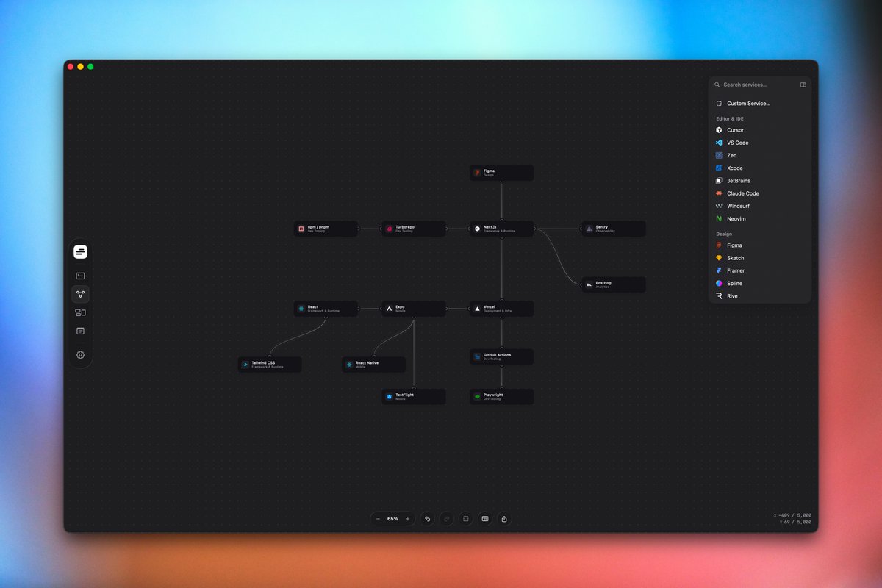Select the Sentry Observability node
The width and height of the screenshot is (882, 588).
(x=614, y=229)
